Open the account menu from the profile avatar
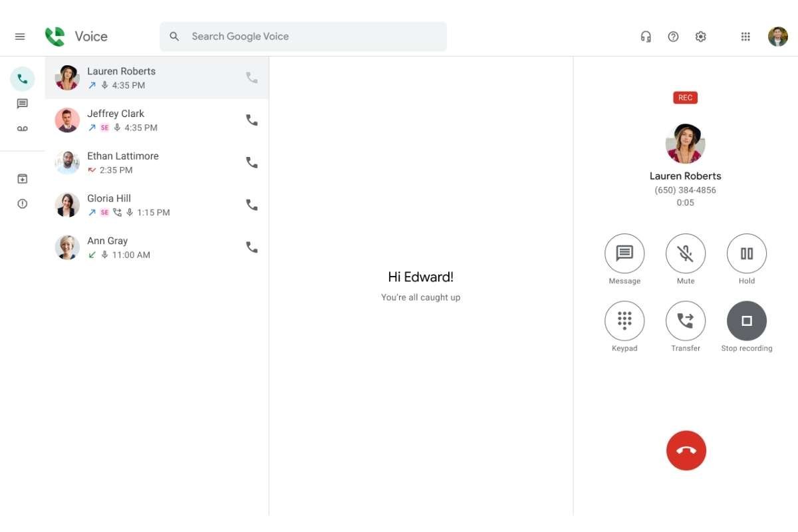The width and height of the screenshot is (798, 532). click(x=777, y=37)
